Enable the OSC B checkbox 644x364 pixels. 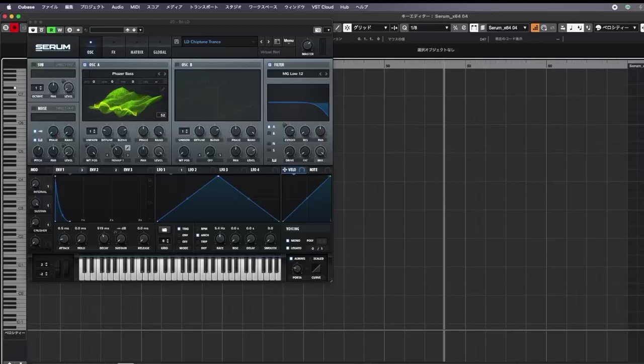(x=177, y=65)
